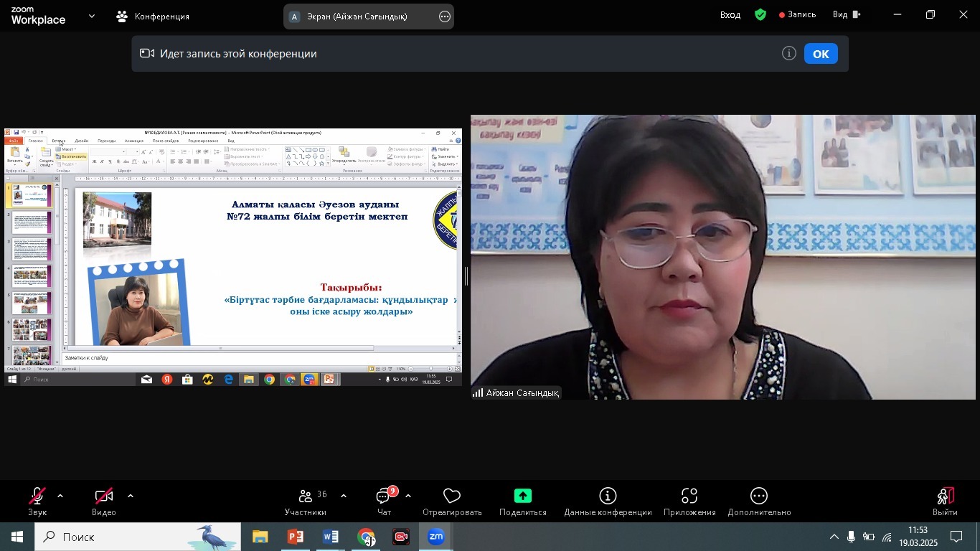Open the Участники participants panel
This screenshot has width=980, height=551.
306,496
